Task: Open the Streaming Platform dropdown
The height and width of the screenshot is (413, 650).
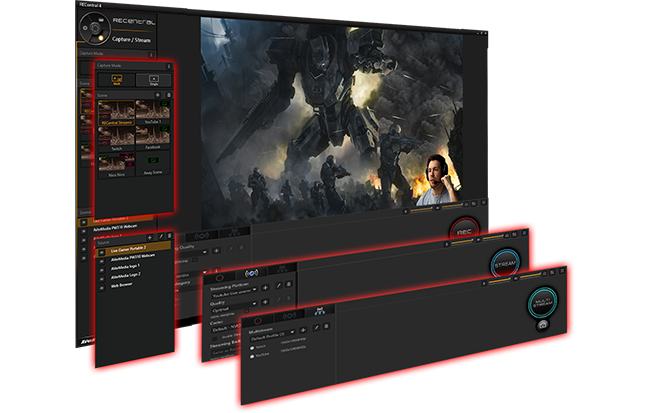Action: point(234,293)
